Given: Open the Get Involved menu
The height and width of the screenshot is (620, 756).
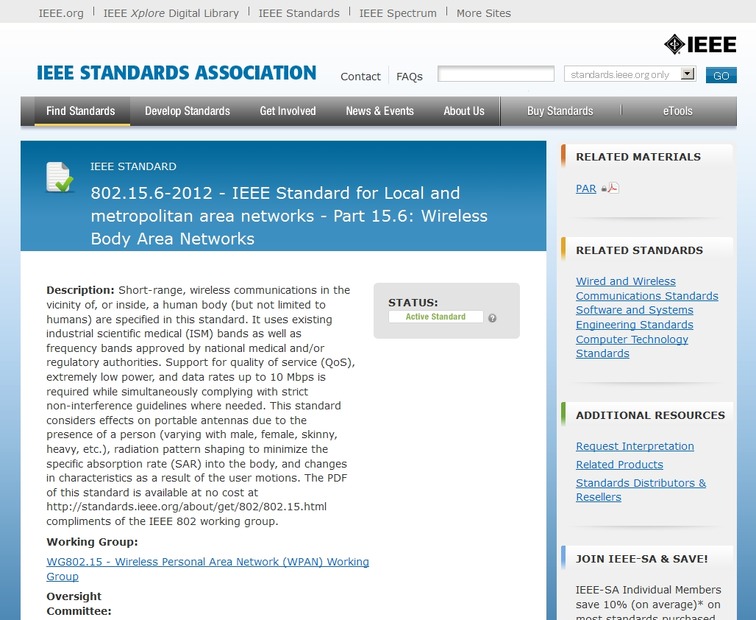Looking at the screenshot, I should [288, 111].
